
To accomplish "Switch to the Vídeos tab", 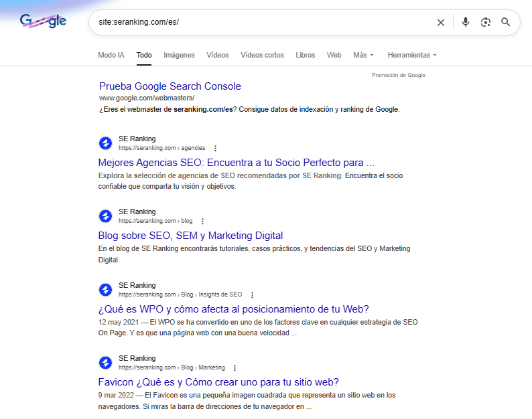I will pos(218,55).
